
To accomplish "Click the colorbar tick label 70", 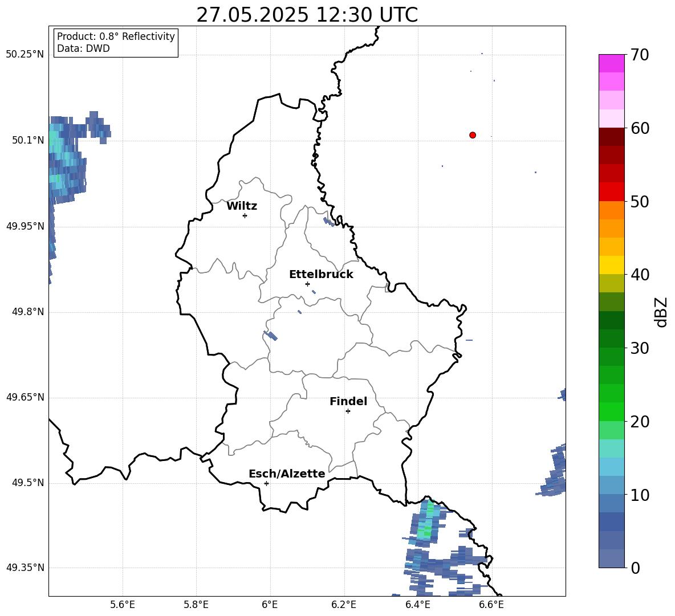I will click(640, 55).
